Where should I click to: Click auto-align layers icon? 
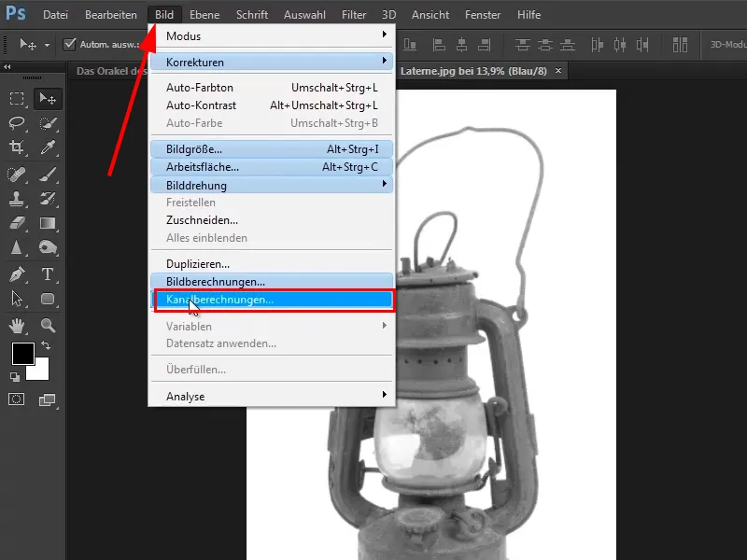point(680,45)
